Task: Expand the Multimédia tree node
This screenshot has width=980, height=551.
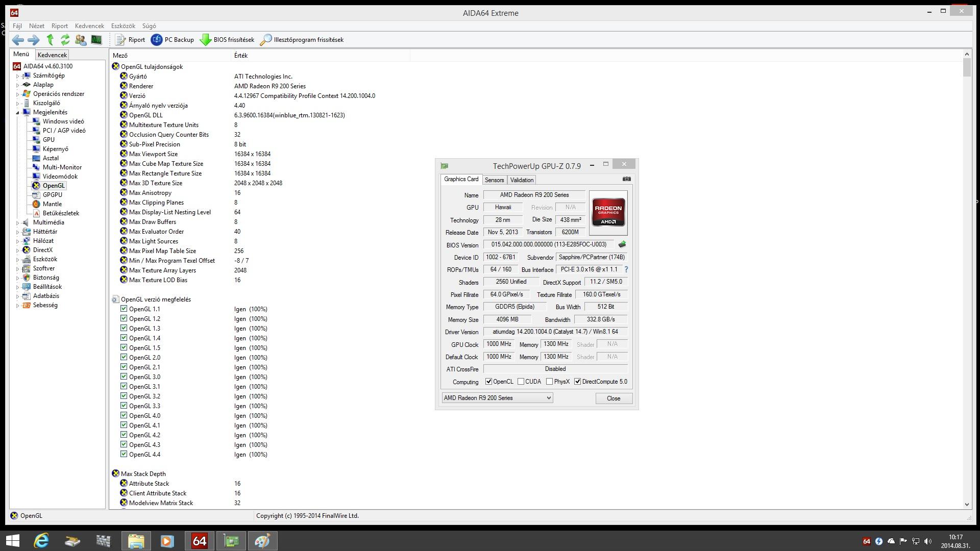Action: (17, 223)
